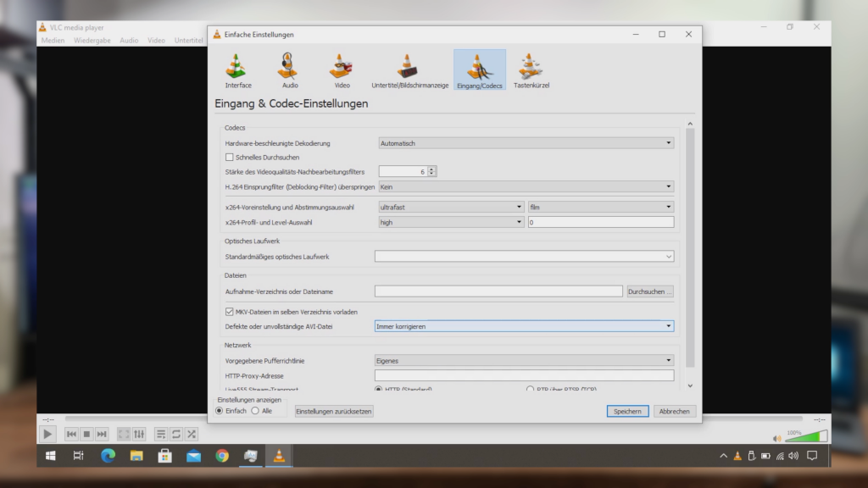
Task: Click the Microsoft Edge taskbar icon
Action: pos(108,456)
